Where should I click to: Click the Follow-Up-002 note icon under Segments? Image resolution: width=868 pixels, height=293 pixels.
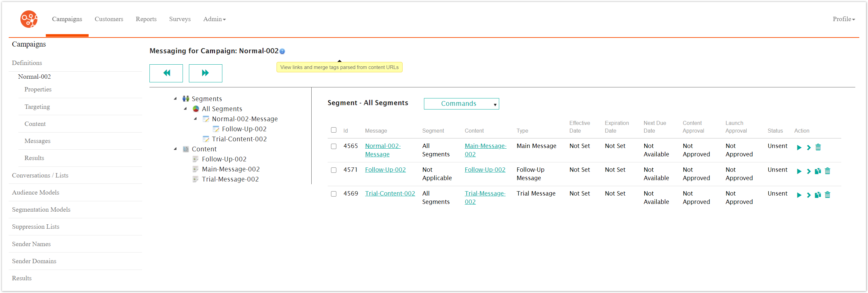(216, 129)
